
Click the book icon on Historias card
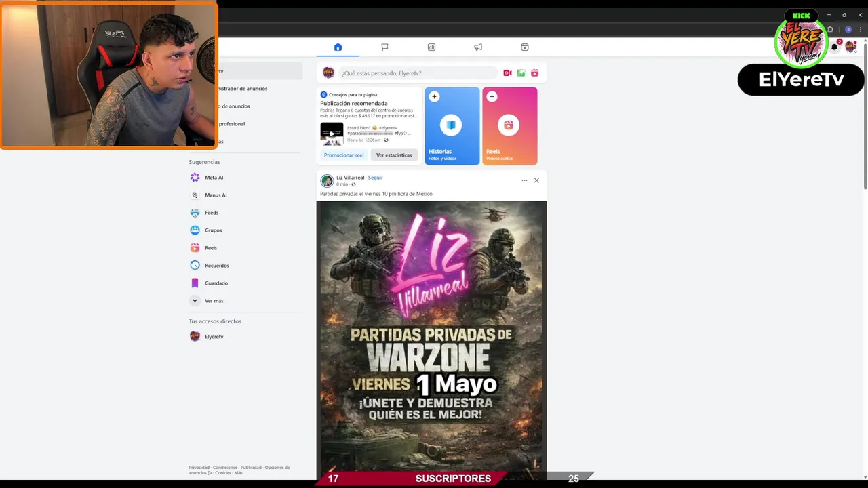[451, 125]
